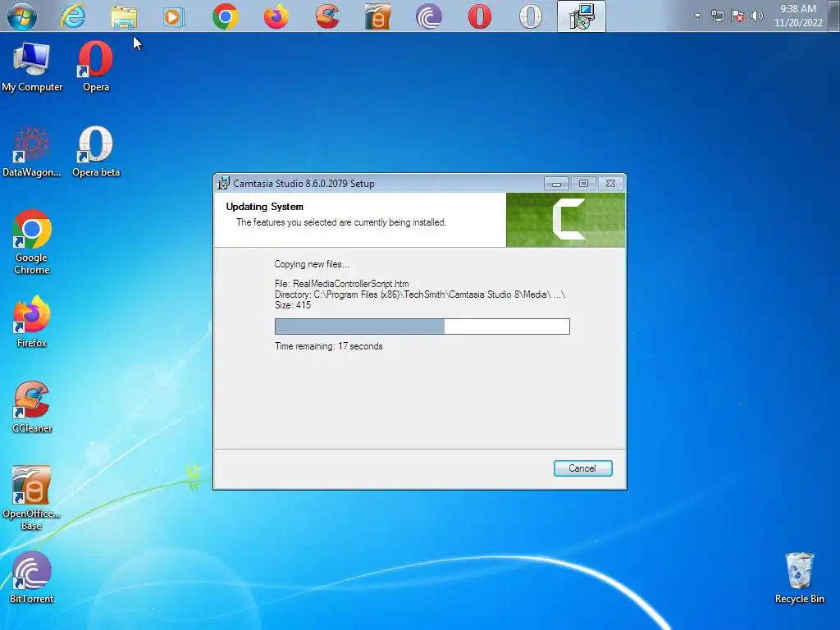Open the network tray icon
The image size is (840, 630).
coord(717,16)
